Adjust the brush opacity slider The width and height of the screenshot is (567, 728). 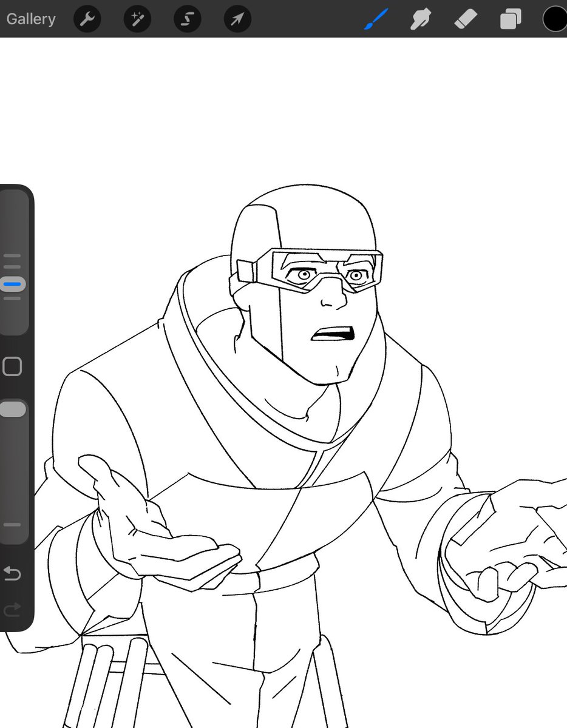click(13, 409)
